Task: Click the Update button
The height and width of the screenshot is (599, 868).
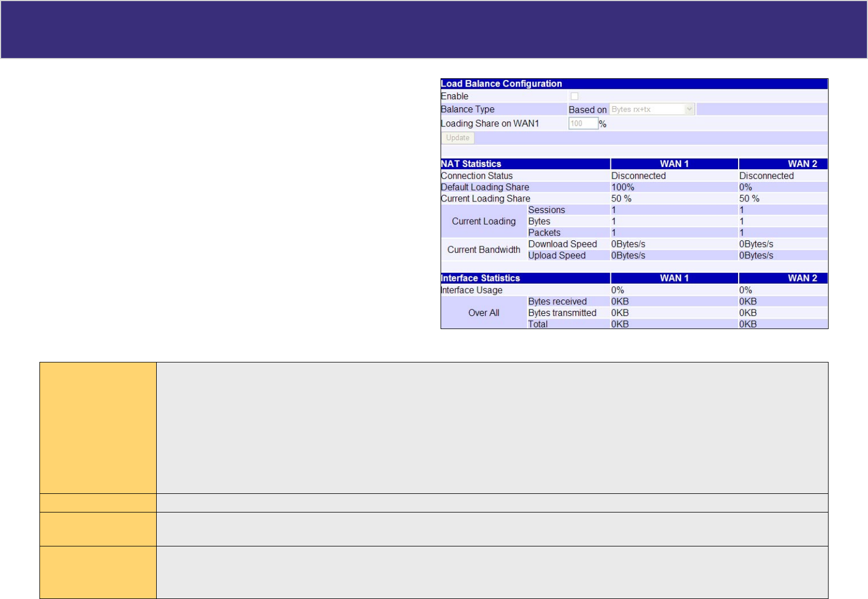Action: click(x=458, y=138)
